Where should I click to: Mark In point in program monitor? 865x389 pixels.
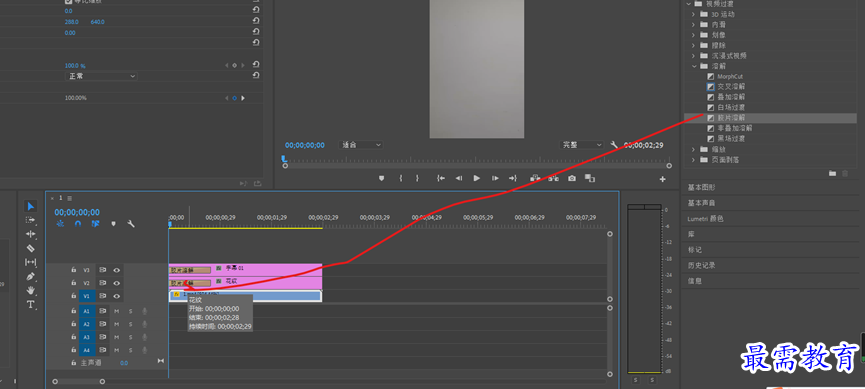pyautogui.click(x=401, y=178)
